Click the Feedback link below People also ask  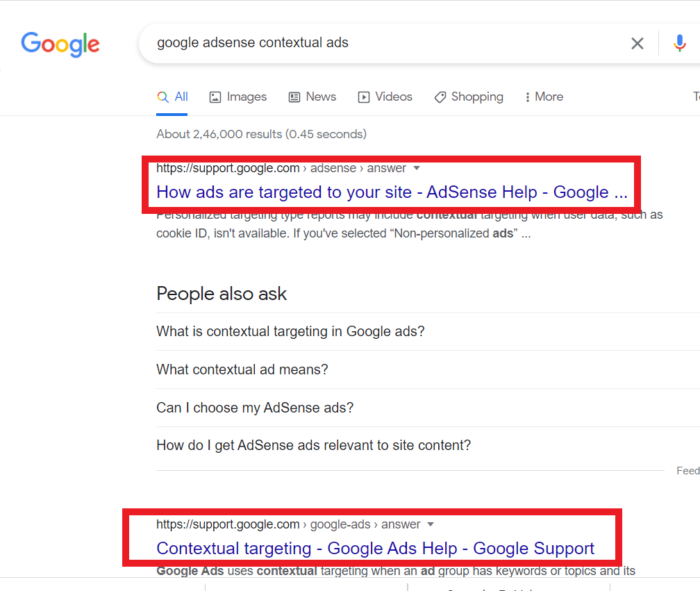coord(687,470)
